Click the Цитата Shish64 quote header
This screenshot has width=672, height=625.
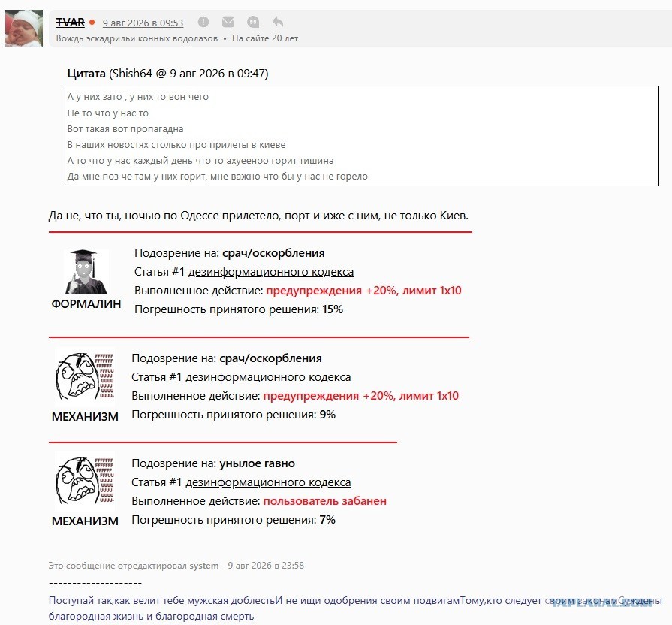coord(167,74)
